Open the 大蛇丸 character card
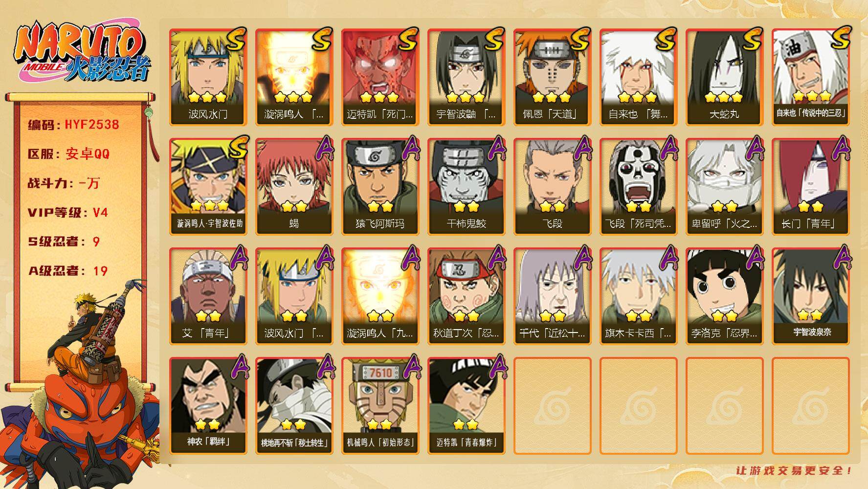Viewport: 868px width, 489px height. (725, 77)
